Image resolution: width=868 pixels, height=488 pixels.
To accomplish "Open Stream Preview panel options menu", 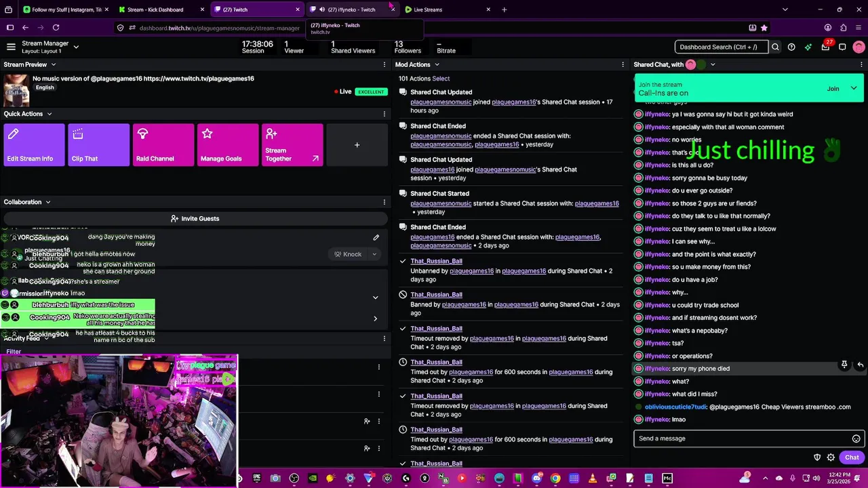I will pyautogui.click(x=384, y=64).
